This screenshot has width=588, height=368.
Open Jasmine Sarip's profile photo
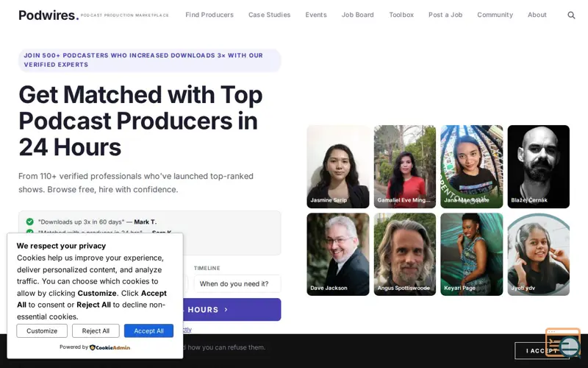(338, 166)
